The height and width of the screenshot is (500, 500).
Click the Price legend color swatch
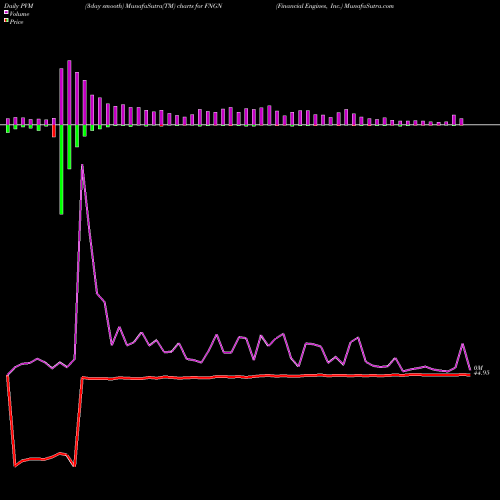click(6, 21)
